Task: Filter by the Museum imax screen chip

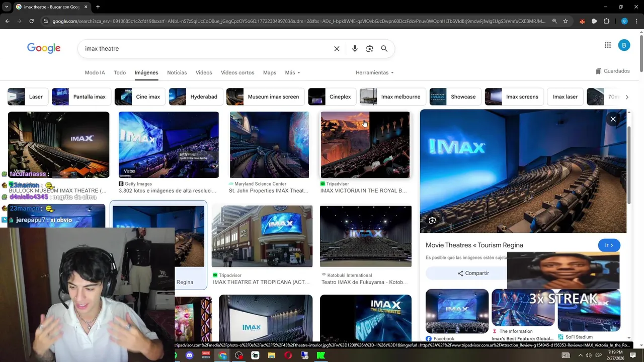Action: click(x=265, y=97)
